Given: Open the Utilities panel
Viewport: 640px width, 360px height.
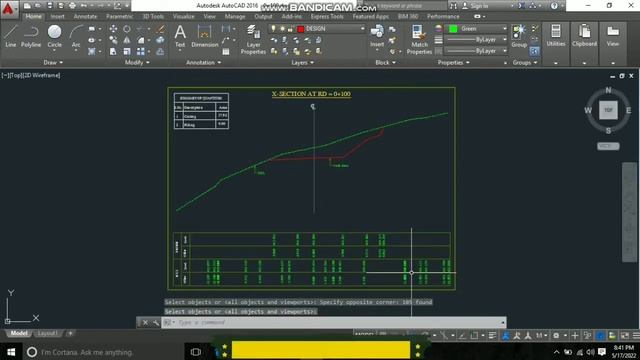Looking at the screenshot, I should 556,36.
